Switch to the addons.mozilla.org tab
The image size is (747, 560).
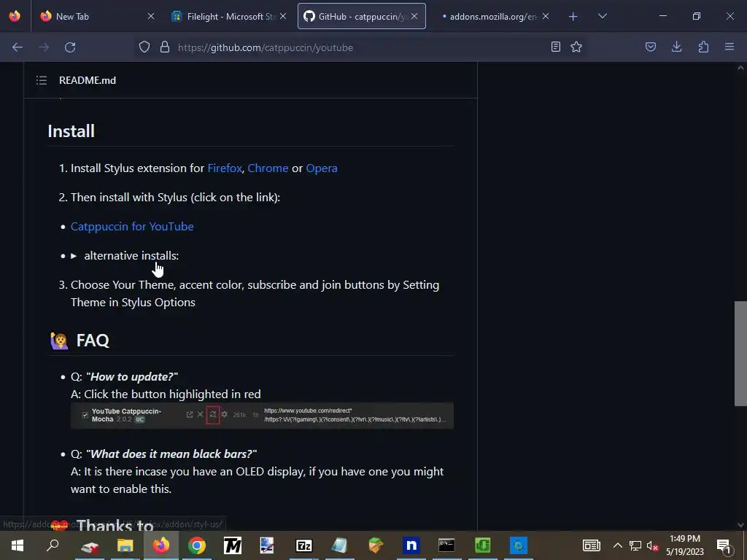click(x=493, y=17)
